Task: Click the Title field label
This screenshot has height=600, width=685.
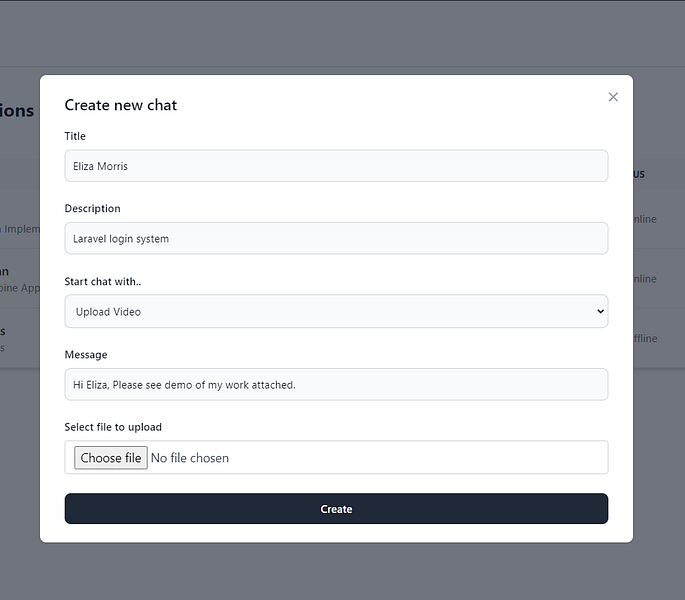Action: pyautogui.click(x=75, y=136)
